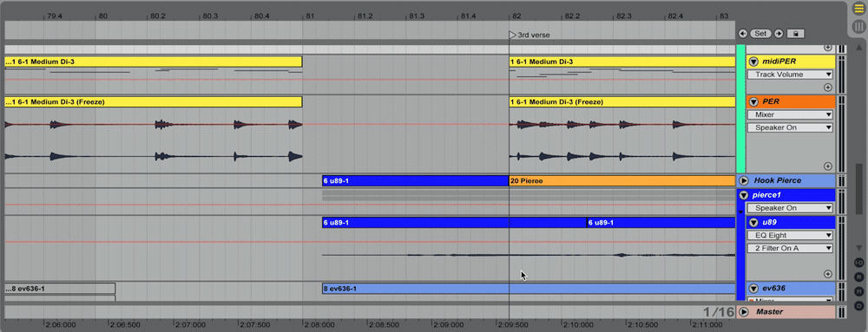
Task: Fold the pierce1 group track
Action: tap(744, 195)
